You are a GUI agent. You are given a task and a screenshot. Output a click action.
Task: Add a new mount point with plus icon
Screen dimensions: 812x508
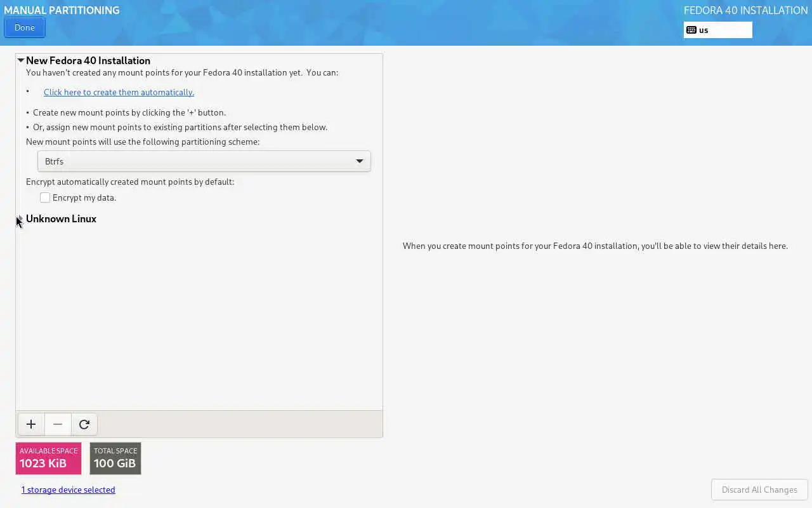(x=31, y=424)
